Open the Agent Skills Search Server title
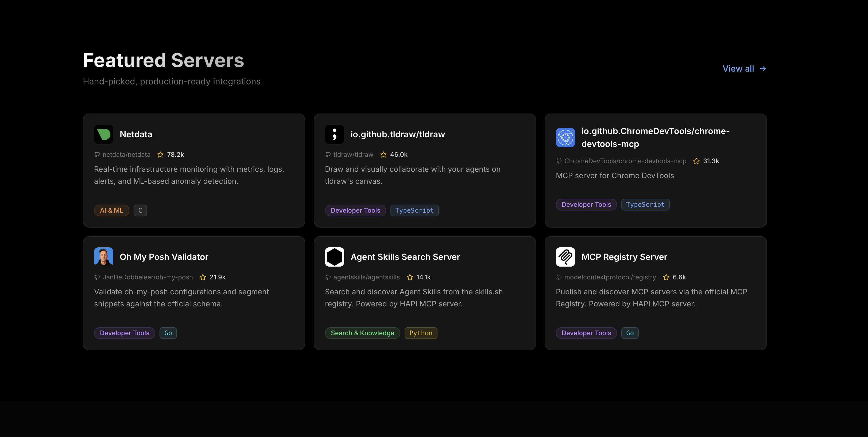The height and width of the screenshot is (437, 868). click(x=405, y=257)
